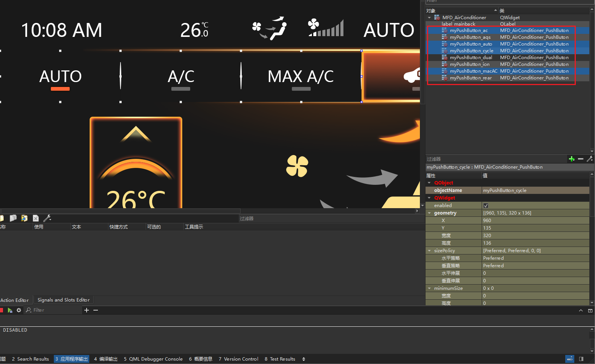The width and height of the screenshot is (595, 364).
Task: Click the Filter field in the output pane
Action: click(53, 310)
